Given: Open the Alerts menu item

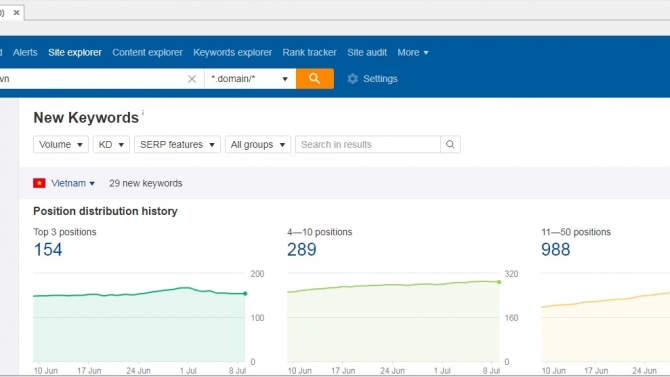Looking at the screenshot, I should pos(25,52).
